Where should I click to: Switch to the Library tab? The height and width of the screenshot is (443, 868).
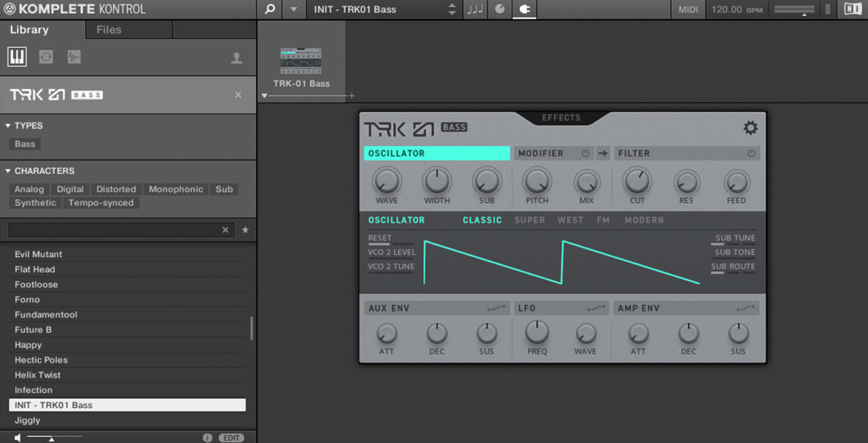(29, 30)
